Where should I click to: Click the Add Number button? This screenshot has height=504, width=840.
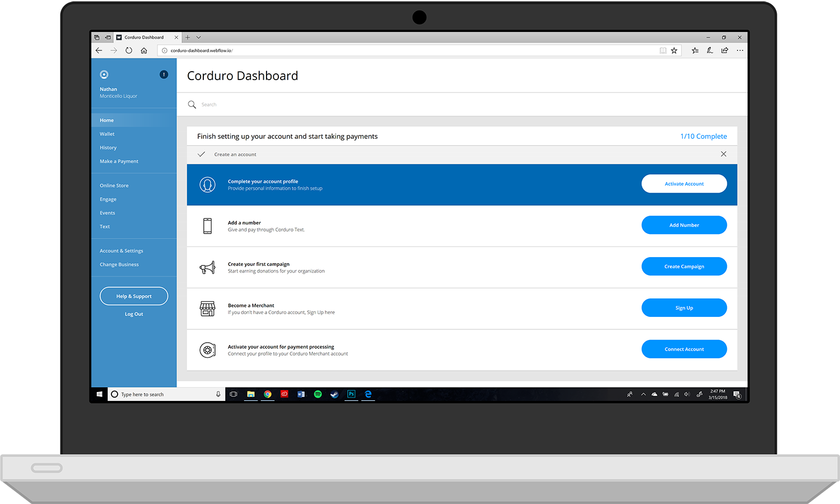click(x=684, y=225)
